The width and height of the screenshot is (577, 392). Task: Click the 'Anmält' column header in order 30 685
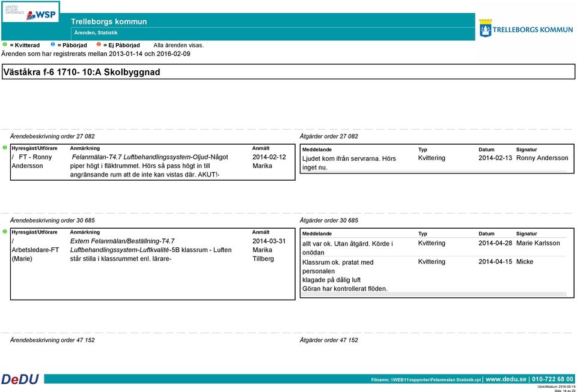point(260,232)
